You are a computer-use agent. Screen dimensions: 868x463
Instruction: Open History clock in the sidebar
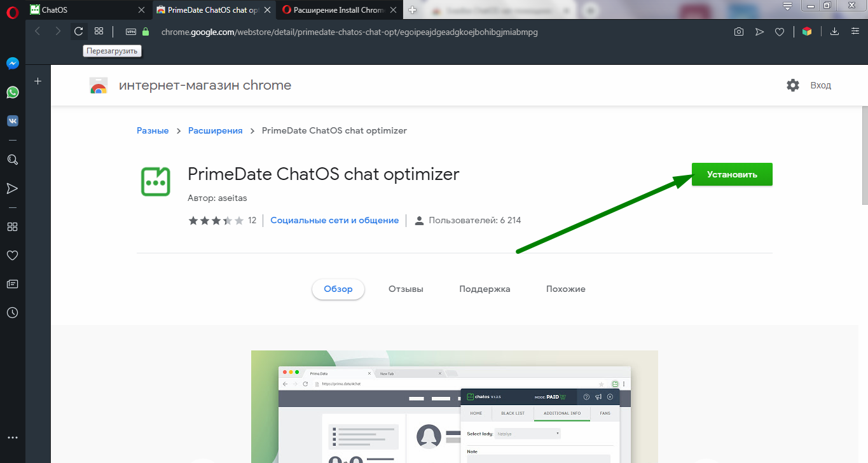coord(13,313)
